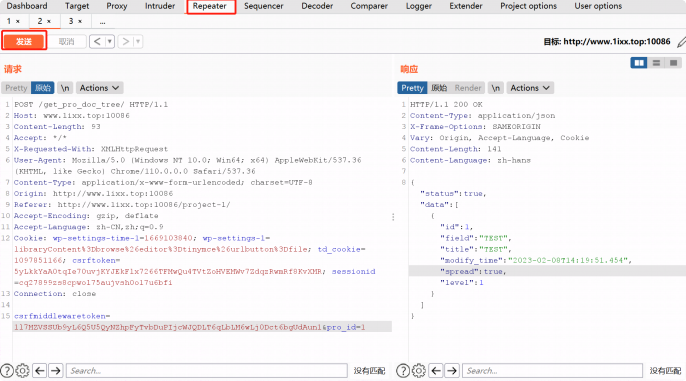Switch request view to 原始 raw

43,88
